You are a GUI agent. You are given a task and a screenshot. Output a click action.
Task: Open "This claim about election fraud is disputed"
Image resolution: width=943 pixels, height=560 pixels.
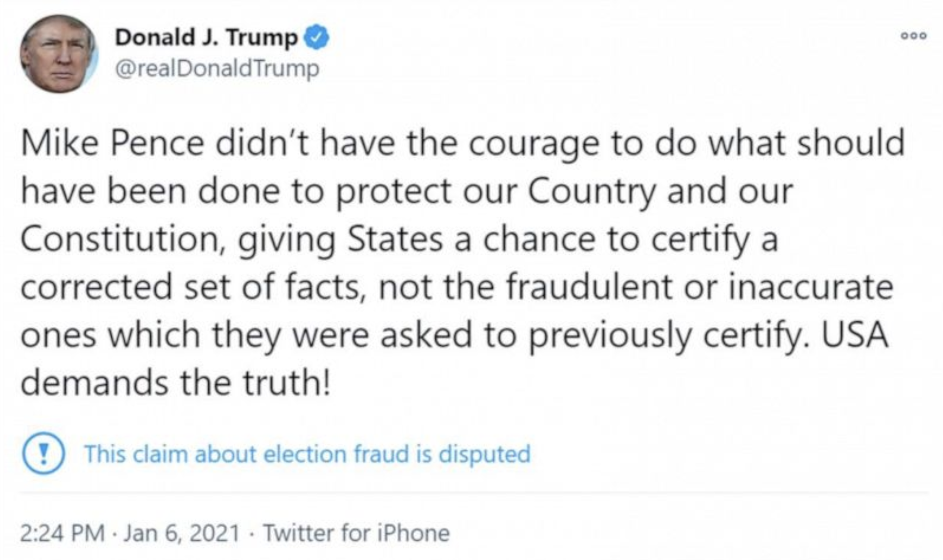point(307,454)
